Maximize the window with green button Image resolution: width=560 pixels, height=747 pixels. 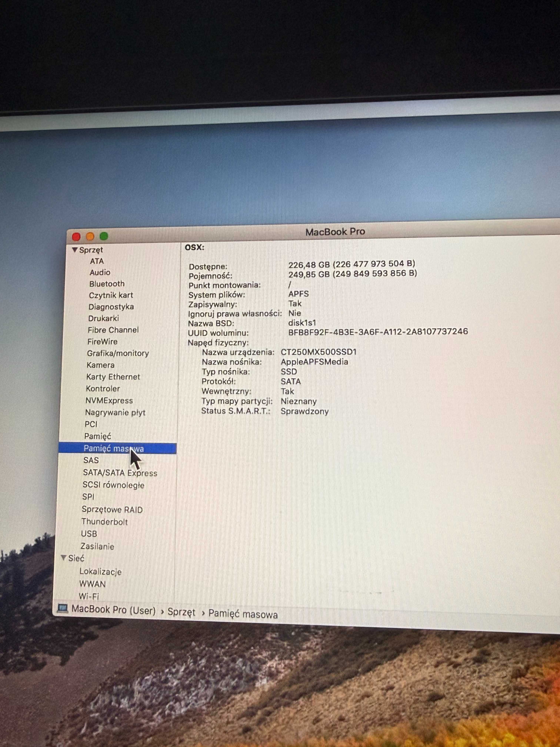click(104, 236)
